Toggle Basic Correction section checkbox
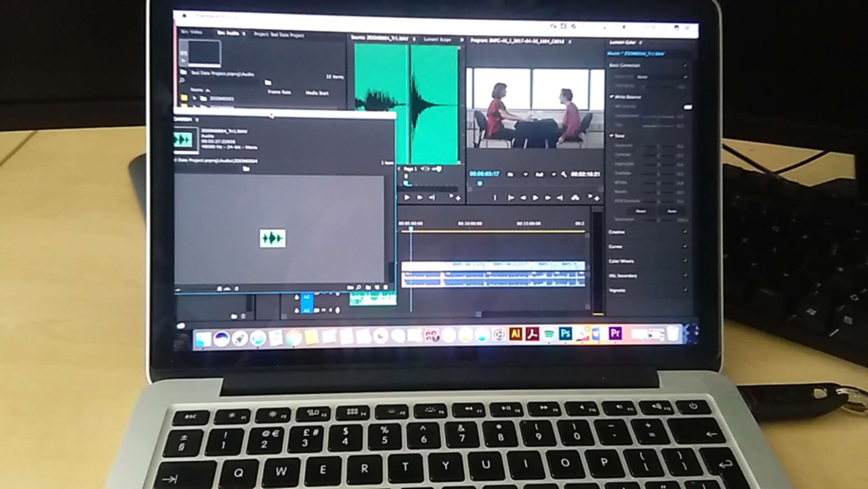The height and width of the screenshot is (489, 868). 685,65
